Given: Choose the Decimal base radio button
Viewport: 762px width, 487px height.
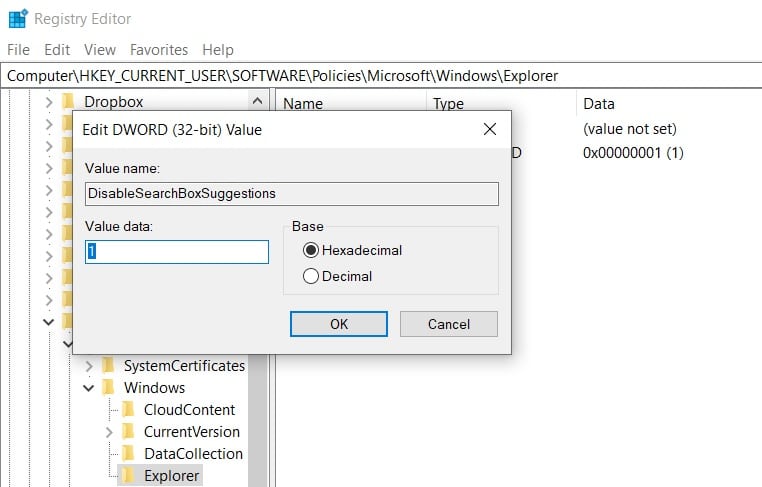Looking at the screenshot, I should tap(311, 276).
